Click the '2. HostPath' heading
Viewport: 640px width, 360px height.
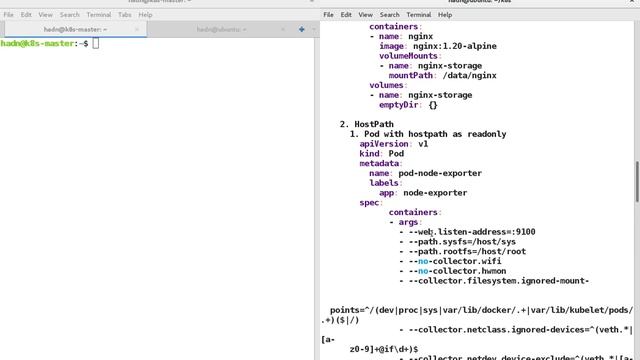[367, 124]
